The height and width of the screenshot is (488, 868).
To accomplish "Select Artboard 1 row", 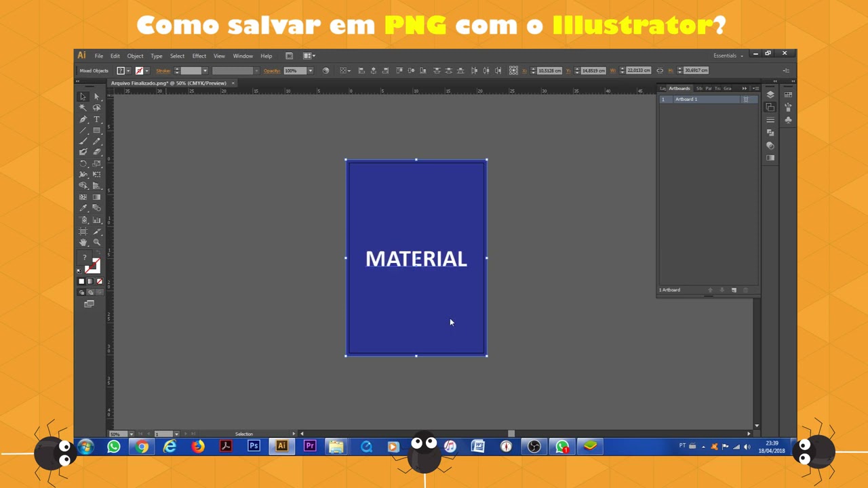I will [x=707, y=100].
